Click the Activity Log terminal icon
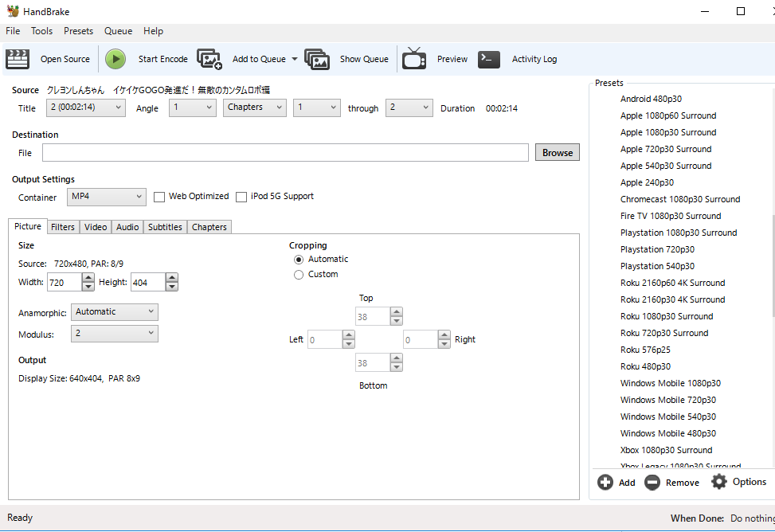 (489, 59)
